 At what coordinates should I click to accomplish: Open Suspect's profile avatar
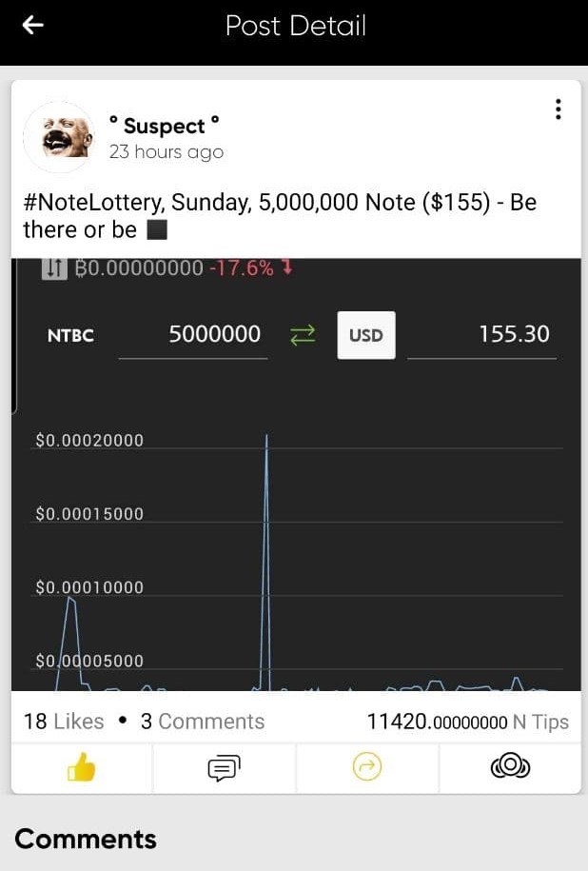[x=59, y=138]
